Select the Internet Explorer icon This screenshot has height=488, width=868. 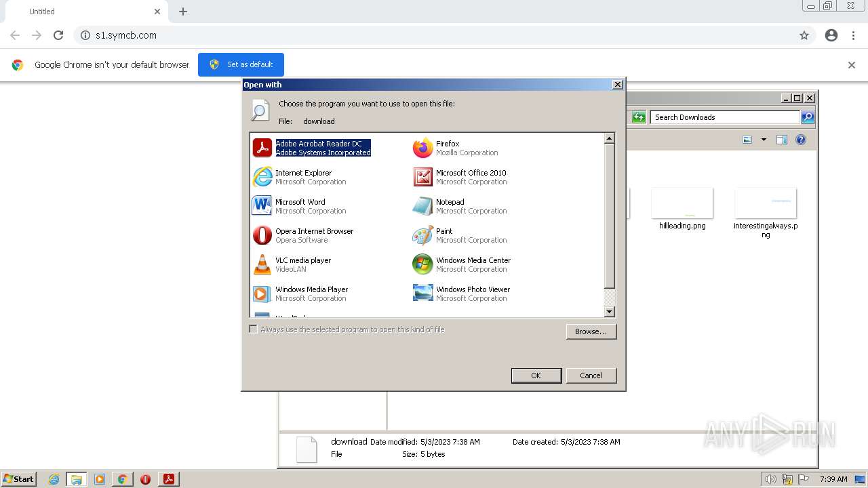pos(262,177)
